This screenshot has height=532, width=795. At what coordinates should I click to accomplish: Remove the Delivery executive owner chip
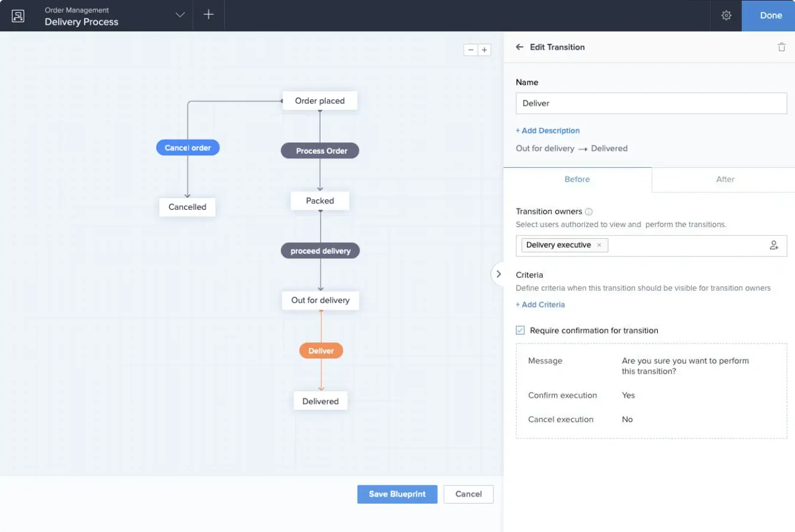599,245
